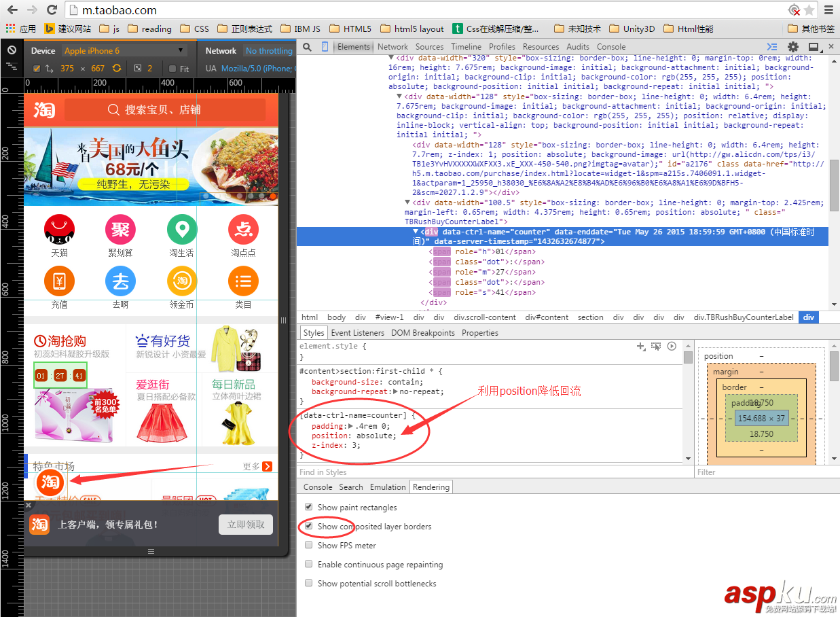The height and width of the screenshot is (617, 840).
Task: Collapse the div data-width 320 node
Action: pos(392,58)
